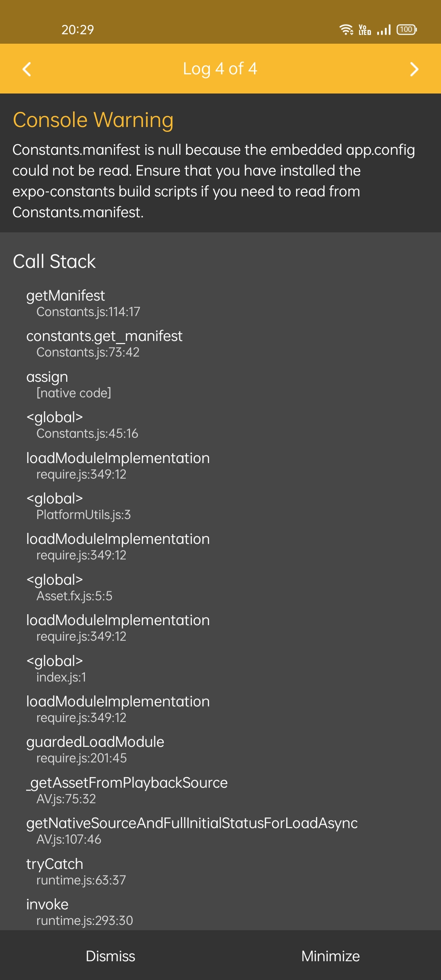Select the Call Stack section header

[x=54, y=261]
